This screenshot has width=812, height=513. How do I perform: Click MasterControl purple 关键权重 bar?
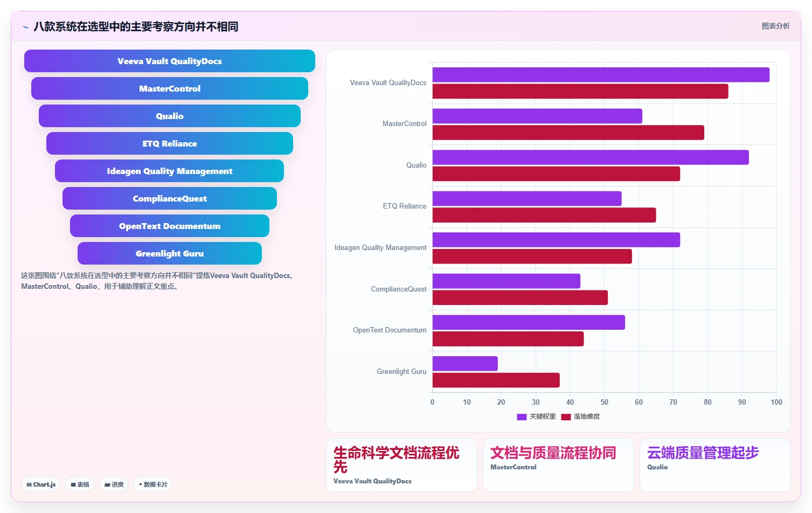click(537, 116)
